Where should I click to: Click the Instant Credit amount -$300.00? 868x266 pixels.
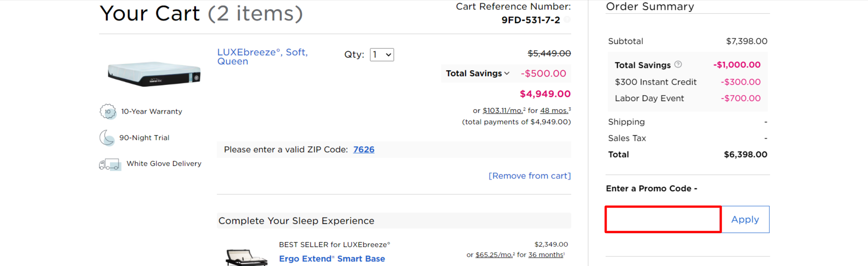[741, 82]
